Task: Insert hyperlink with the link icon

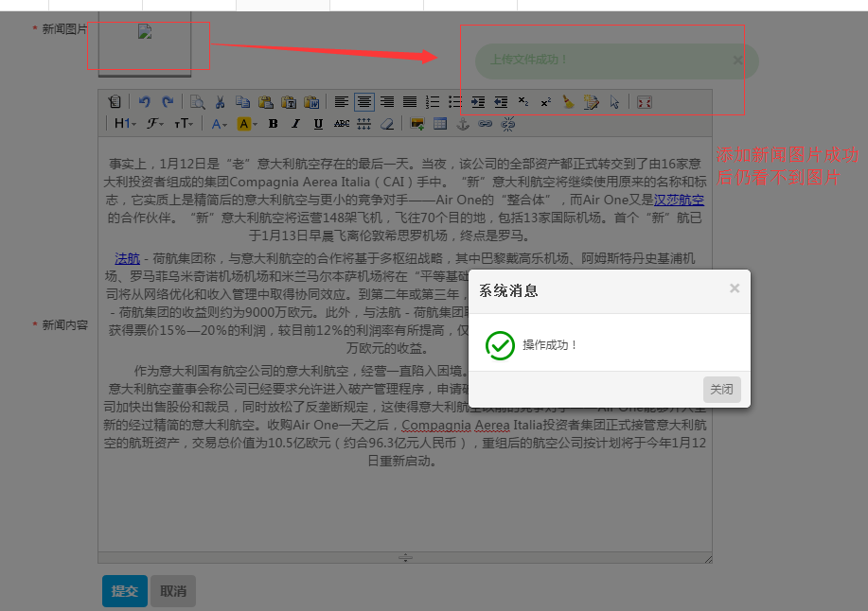Action: point(486,124)
